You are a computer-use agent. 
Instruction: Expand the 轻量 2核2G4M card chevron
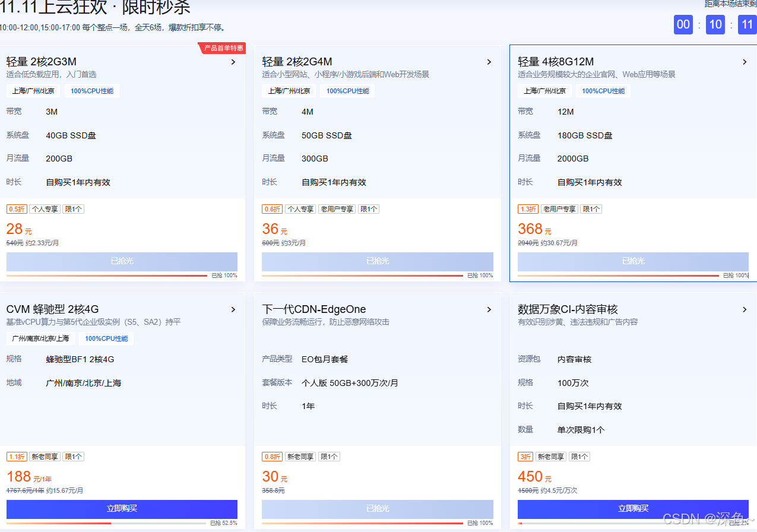click(x=489, y=62)
